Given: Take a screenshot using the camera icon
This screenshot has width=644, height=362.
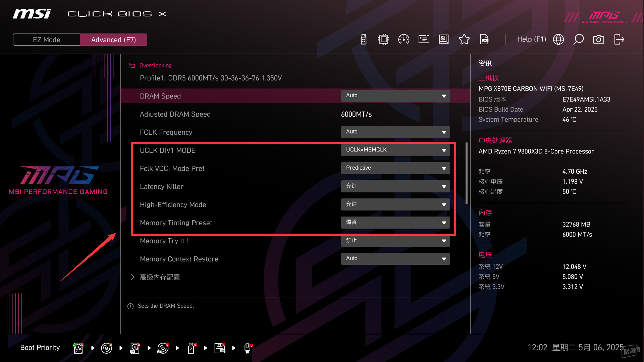Looking at the screenshot, I should click(599, 40).
